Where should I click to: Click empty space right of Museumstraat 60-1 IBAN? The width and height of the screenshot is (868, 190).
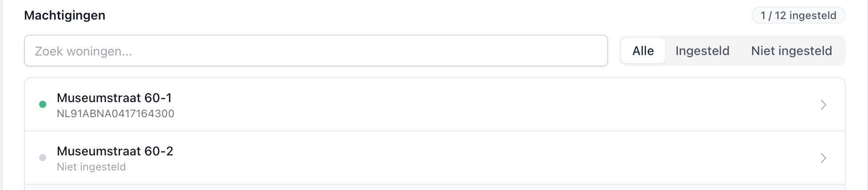click(444, 114)
